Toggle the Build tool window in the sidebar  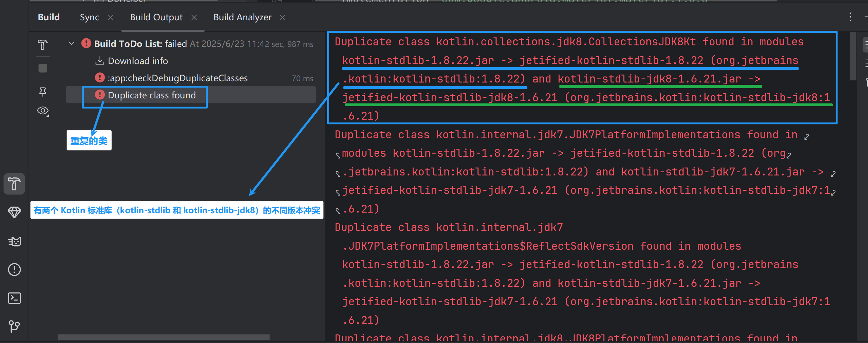click(14, 184)
